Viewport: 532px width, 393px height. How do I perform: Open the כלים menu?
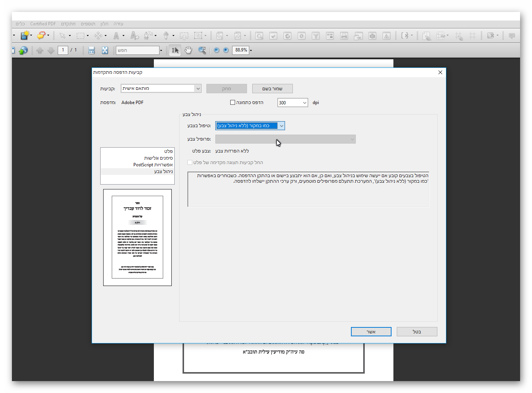coord(20,24)
